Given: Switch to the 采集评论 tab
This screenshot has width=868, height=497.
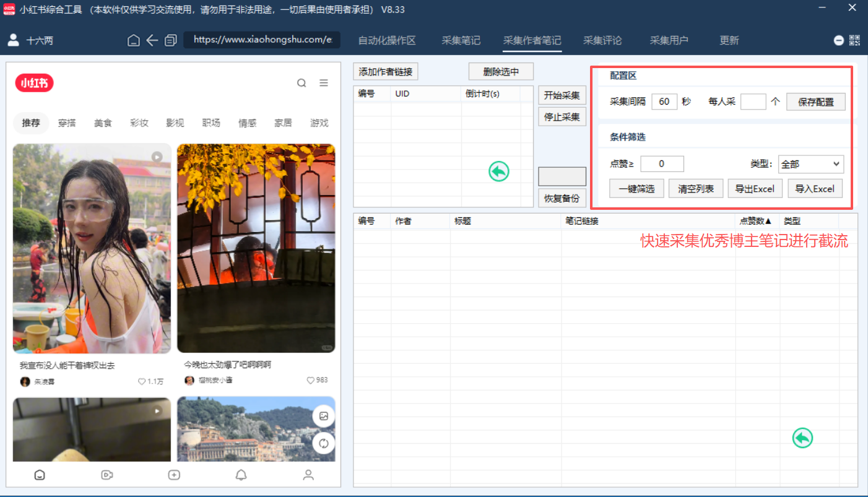Looking at the screenshot, I should (602, 40).
